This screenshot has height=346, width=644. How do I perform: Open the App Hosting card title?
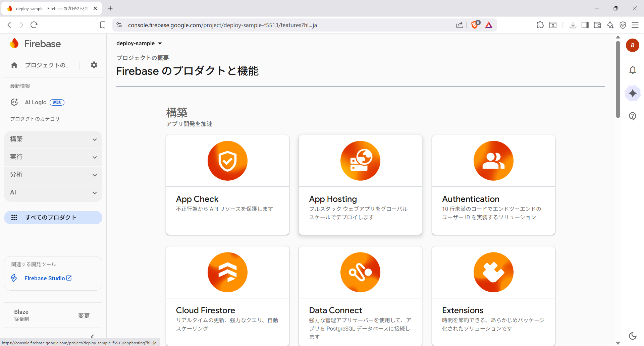tap(333, 199)
